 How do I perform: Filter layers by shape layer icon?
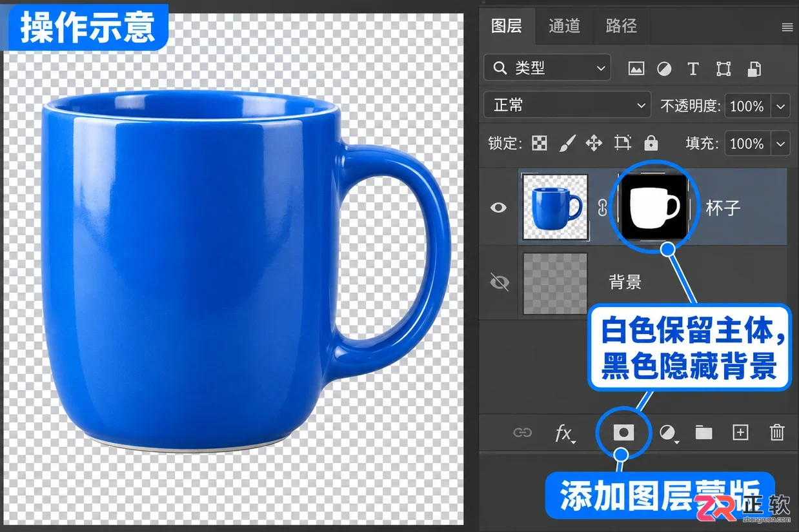coord(723,68)
